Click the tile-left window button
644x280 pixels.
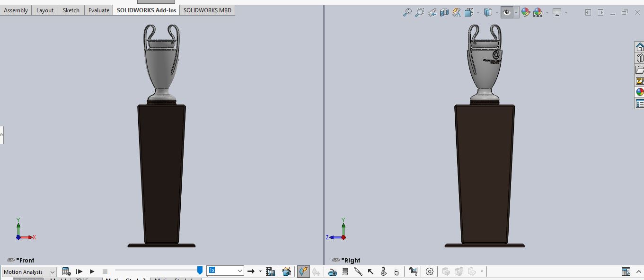pyautogui.click(x=588, y=12)
